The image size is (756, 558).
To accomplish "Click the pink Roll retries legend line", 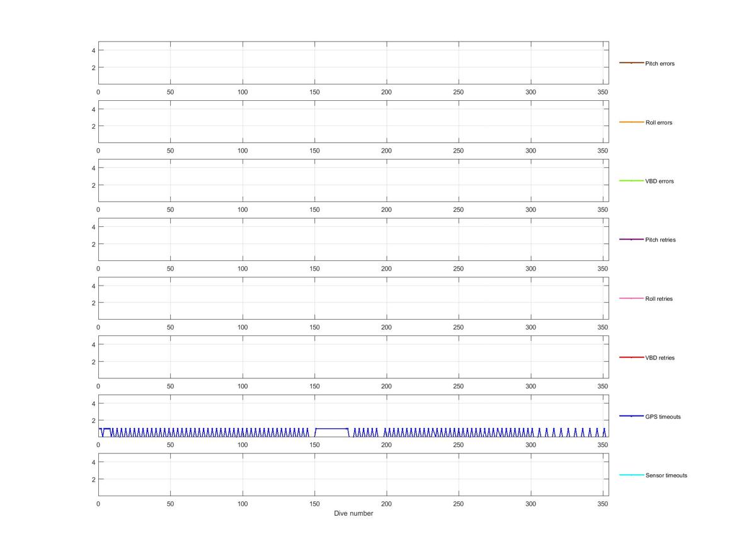I will (x=631, y=298).
